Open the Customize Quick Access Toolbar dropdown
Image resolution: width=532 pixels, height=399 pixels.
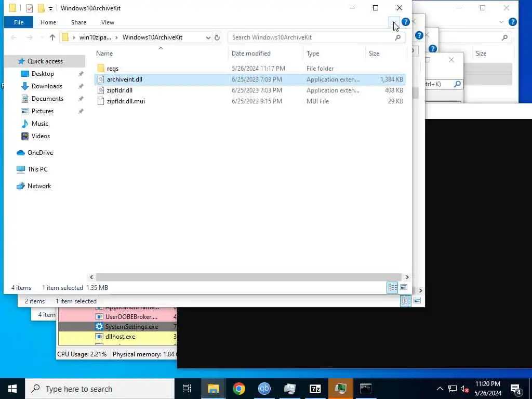tap(50, 8)
